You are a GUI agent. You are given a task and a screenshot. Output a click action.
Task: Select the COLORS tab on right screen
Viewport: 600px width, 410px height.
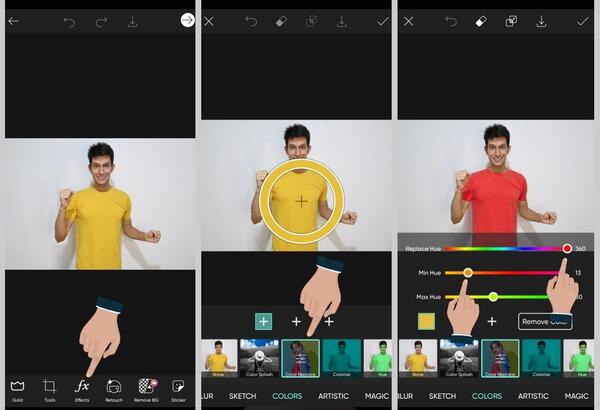point(487,396)
